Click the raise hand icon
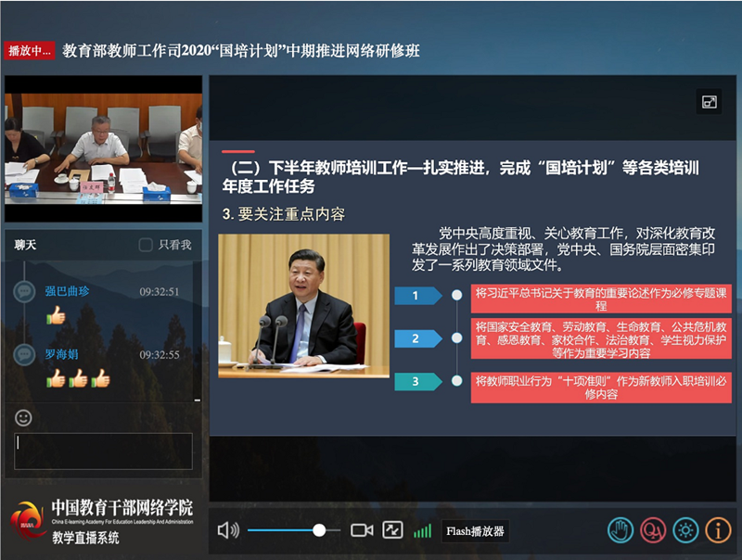The image size is (742, 560). (x=620, y=530)
